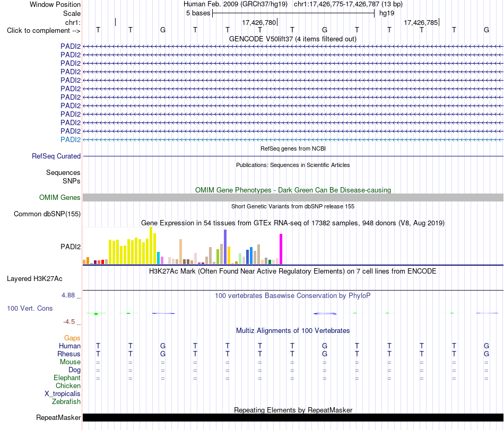
Task: Select the Zebrafish species row label
Action: pos(66,402)
